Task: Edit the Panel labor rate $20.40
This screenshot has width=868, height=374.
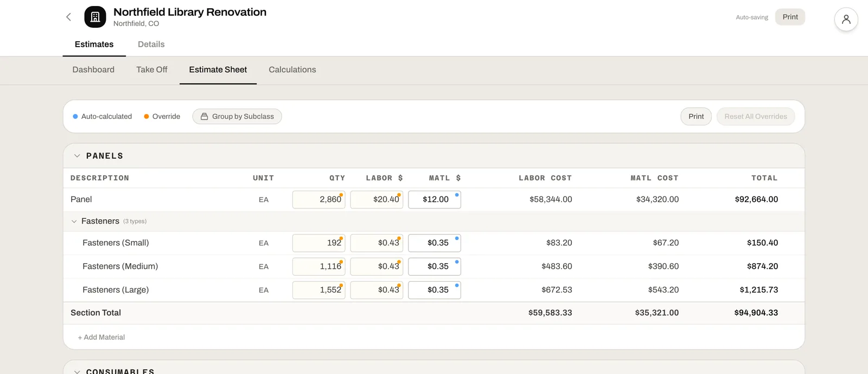Action: (376, 200)
